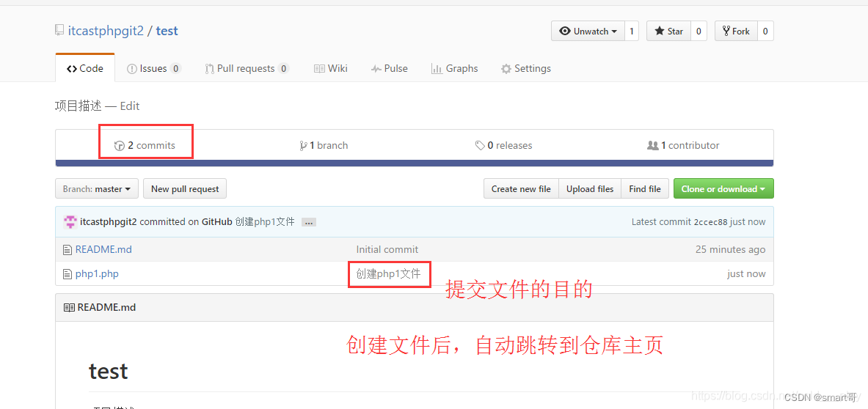Expand the Clone or download menu
The height and width of the screenshot is (409, 868).
click(723, 189)
